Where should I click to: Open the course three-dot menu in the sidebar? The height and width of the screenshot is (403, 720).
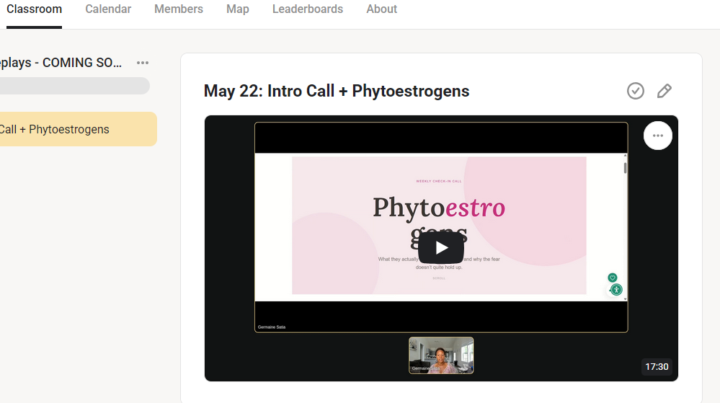(x=142, y=63)
